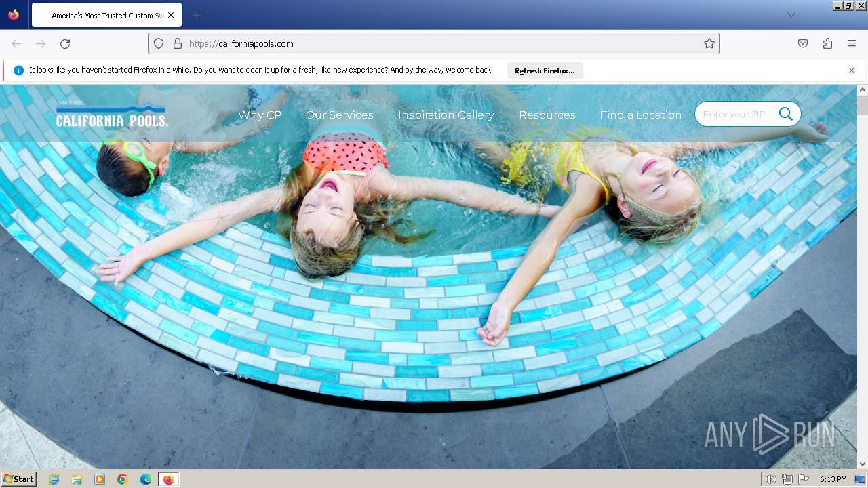Launch the media player taskbar icon
Image resolution: width=868 pixels, height=488 pixels.
(x=100, y=479)
